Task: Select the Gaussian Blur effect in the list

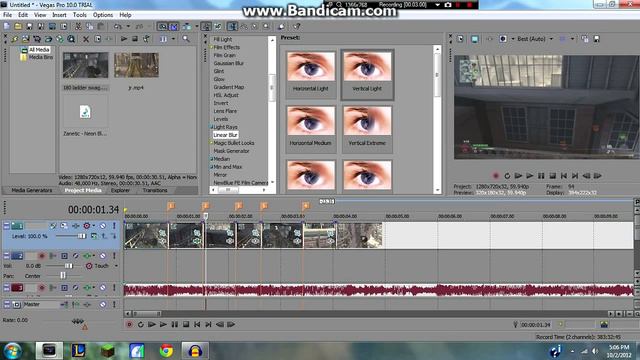Action: click(x=229, y=63)
